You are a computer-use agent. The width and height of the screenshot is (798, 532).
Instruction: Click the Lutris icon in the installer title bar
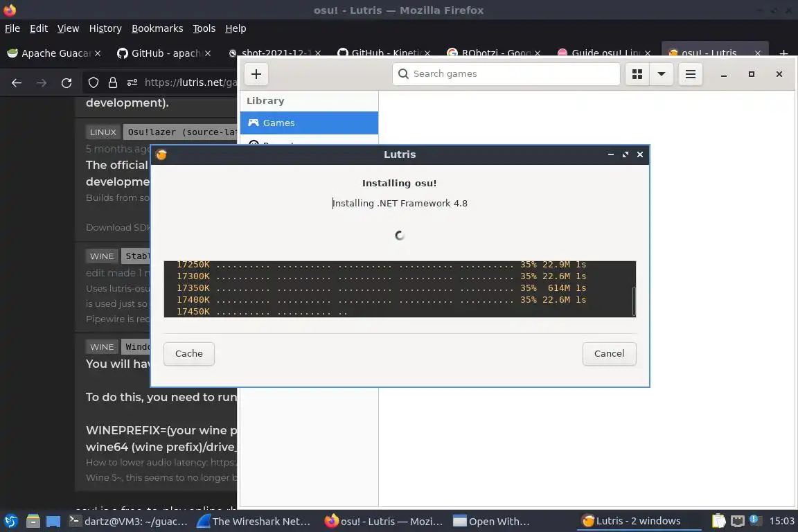coord(161,154)
